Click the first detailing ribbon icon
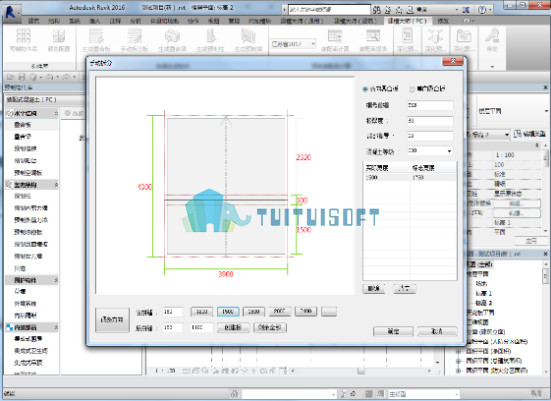Screen dimensions: 551x401 click(x=407, y=40)
